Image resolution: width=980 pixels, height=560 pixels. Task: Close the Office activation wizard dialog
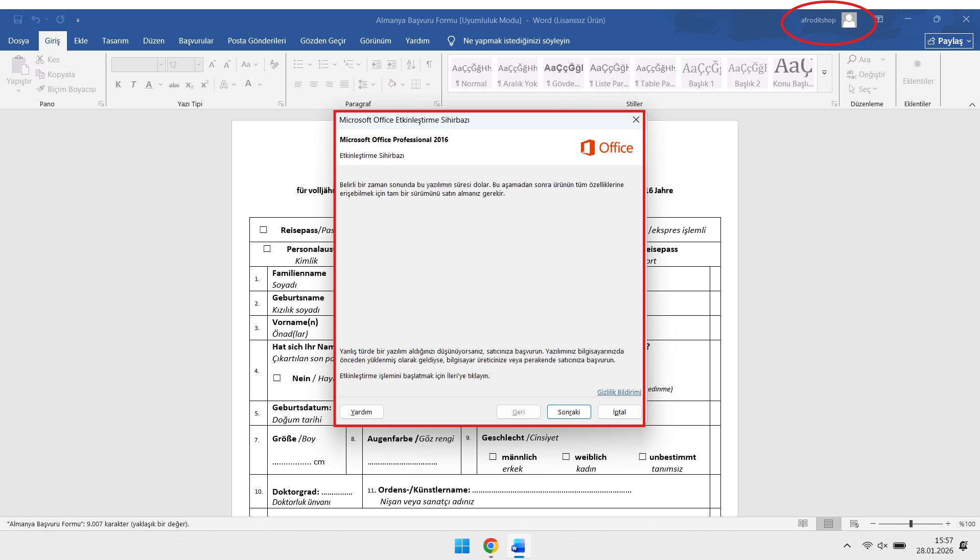click(636, 120)
